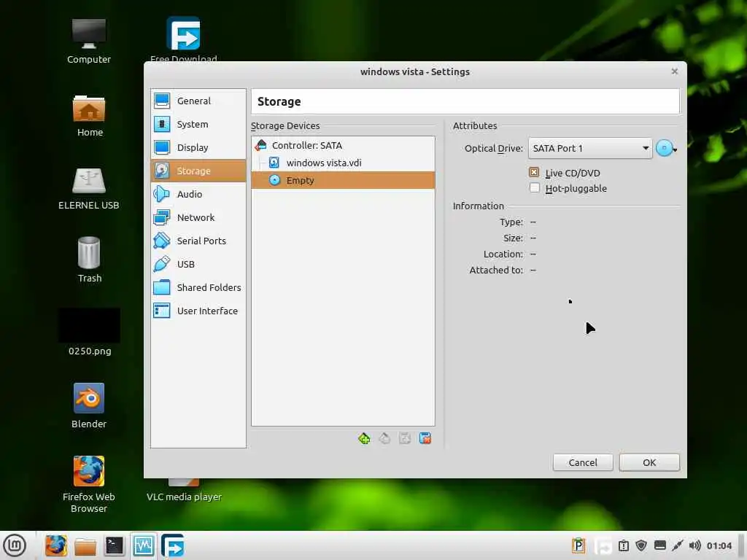Image resolution: width=747 pixels, height=560 pixels.
Task: Open the USB settings category
Action: (198, 264)
